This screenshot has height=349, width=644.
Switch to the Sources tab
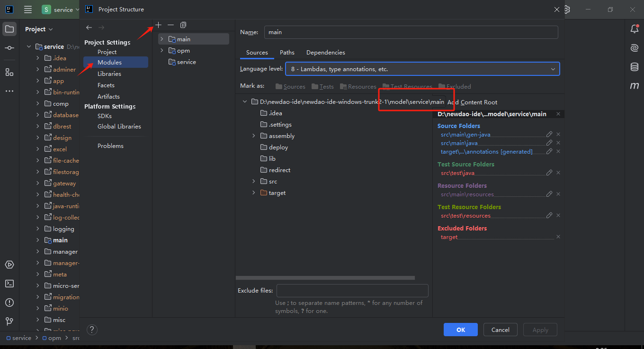click(257, 52)
